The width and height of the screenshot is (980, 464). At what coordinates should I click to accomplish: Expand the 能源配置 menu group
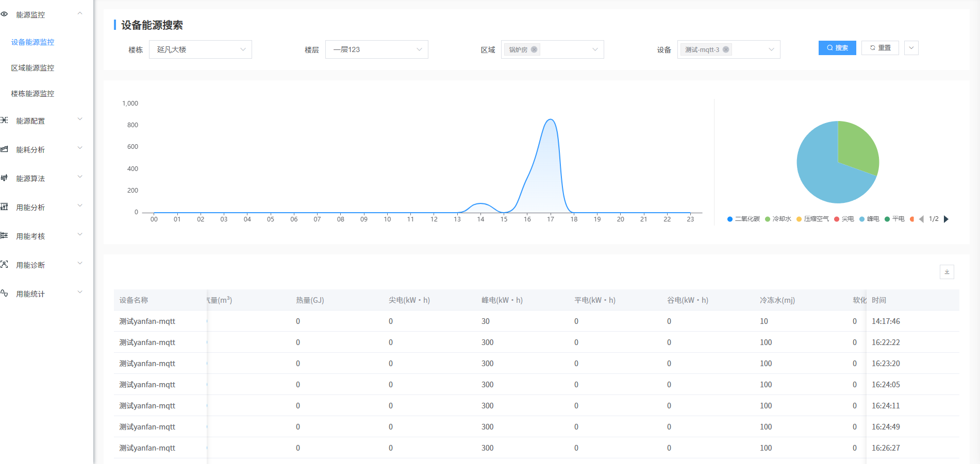pos(80,119)
